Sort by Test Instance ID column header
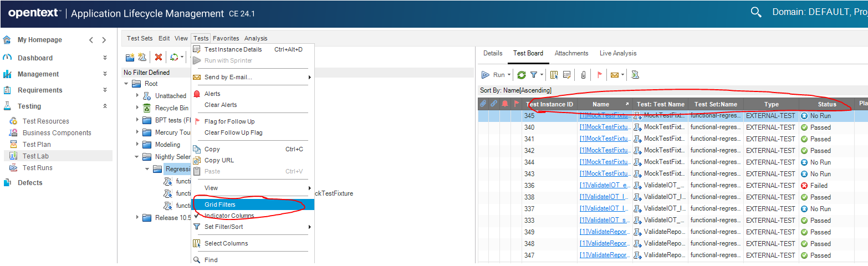This screenshot has height=266, width=868. 549,104
